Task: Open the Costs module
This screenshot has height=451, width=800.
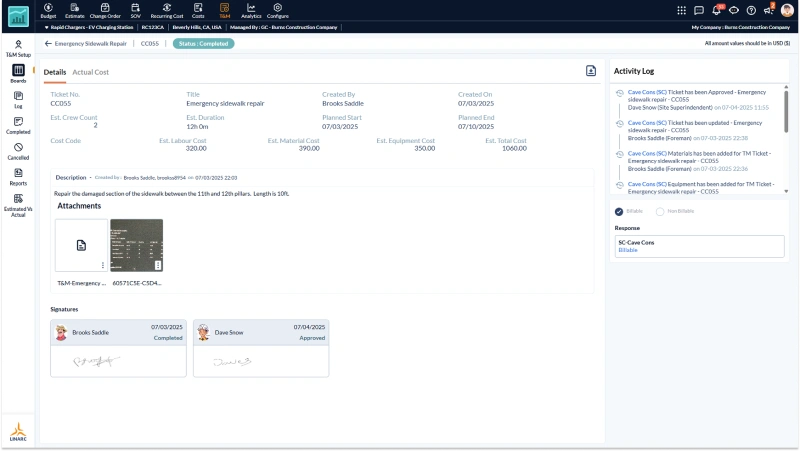Action: pyautogui.click(x=198, y=11)
